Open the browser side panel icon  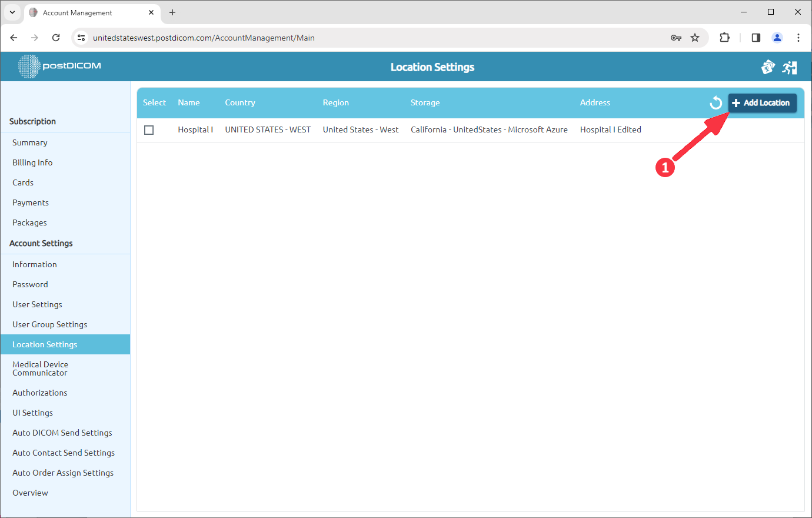pyautogui.click(x=756, y=37)
